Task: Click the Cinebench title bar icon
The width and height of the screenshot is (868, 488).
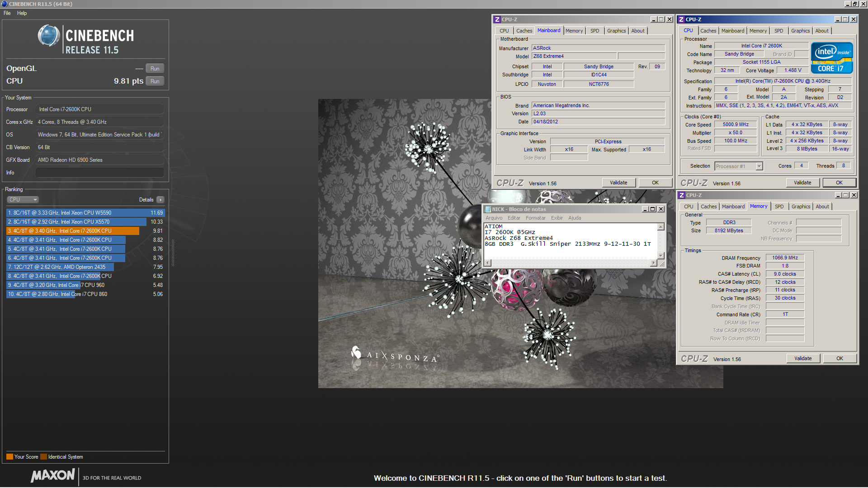Action: point(5,4)
